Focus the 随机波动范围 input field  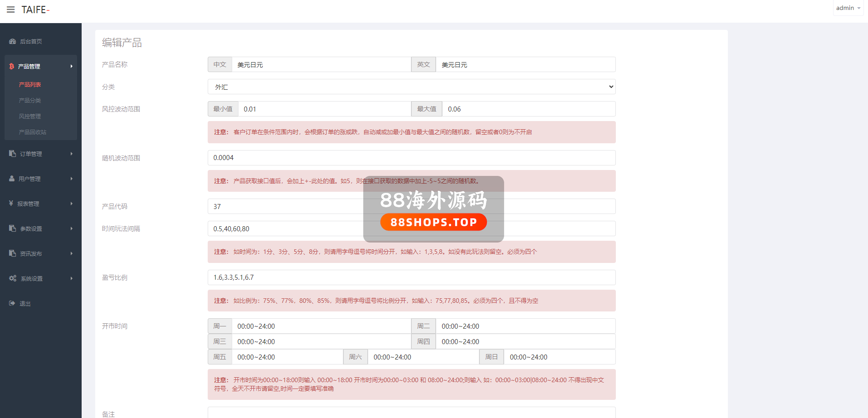pyautogui.click(x=411, y=158)
